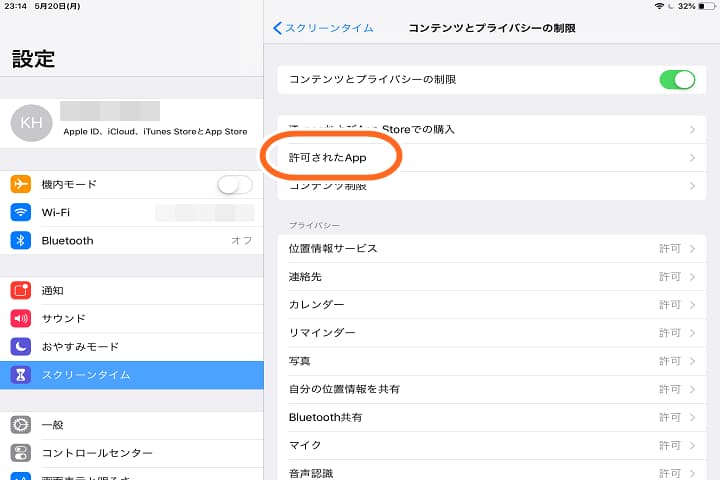Tap the Wi-Fi settings icon
The image size is (720, 480).
[21, 212]
